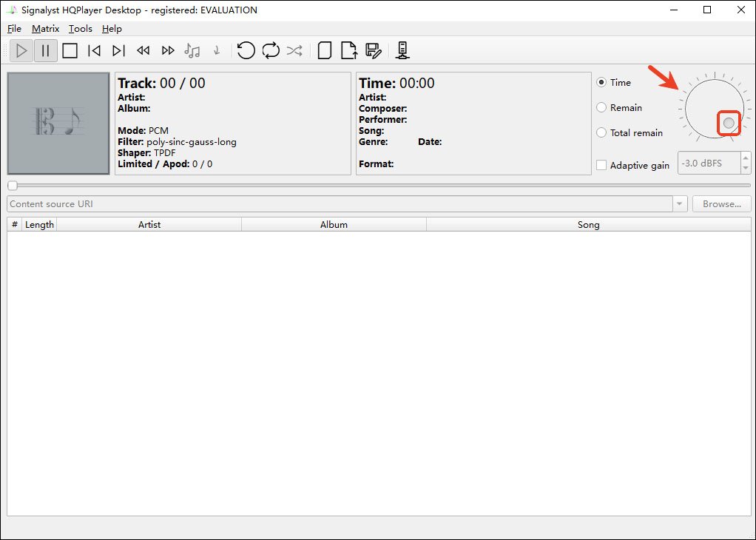Click the Stop button in toolbar
The image size is (756, 540).
point(70,50)
